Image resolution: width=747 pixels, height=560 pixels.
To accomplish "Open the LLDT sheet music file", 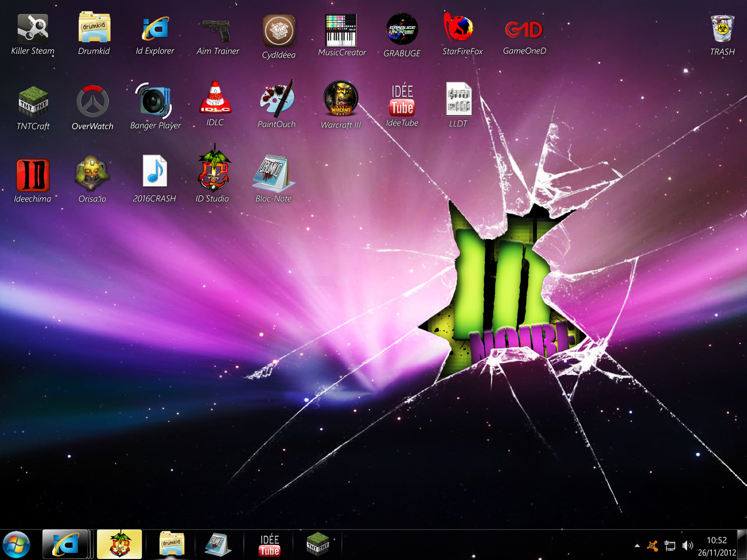I will click(x=459, y=99).
